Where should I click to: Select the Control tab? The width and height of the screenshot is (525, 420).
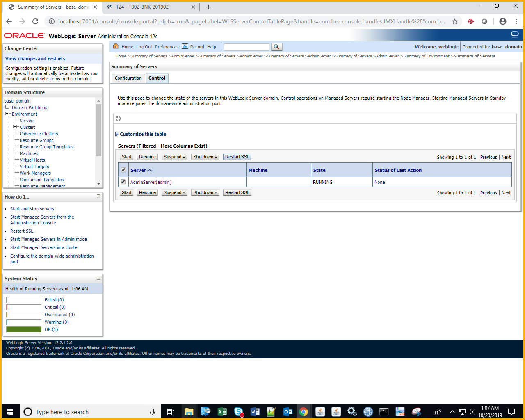[x=157, y=78]
